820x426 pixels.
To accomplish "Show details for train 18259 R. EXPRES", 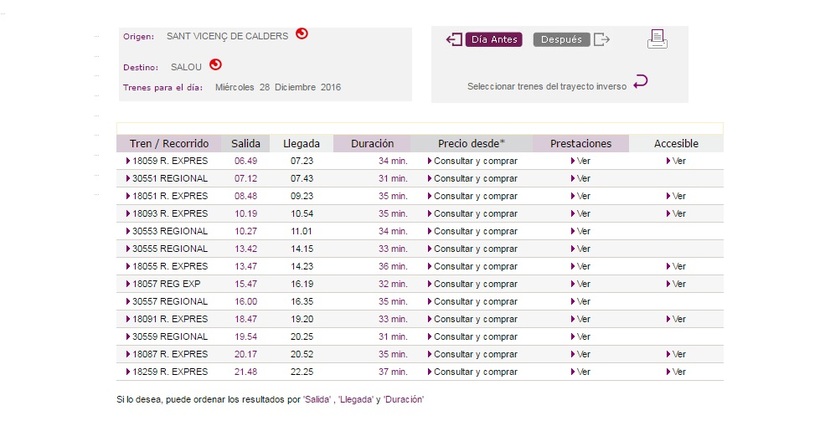I will point(167,372).
